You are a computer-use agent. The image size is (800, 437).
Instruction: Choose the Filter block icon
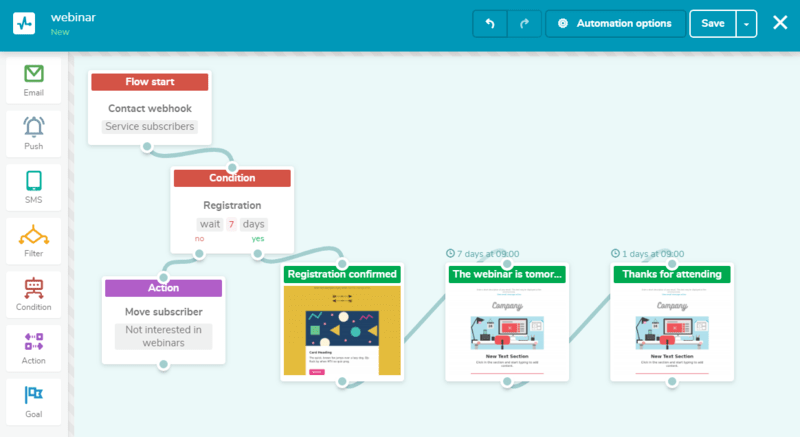click(x=34, y=235)
